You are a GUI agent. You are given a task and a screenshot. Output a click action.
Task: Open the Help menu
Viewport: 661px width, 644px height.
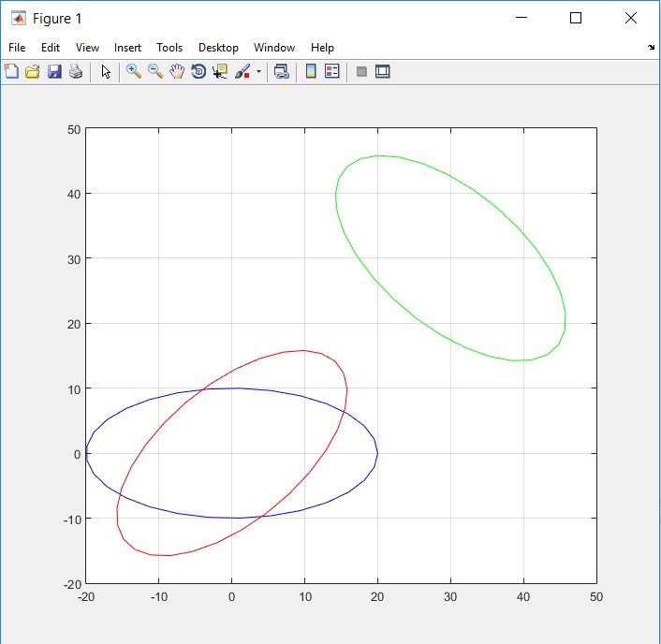click(x=322, y=48)
